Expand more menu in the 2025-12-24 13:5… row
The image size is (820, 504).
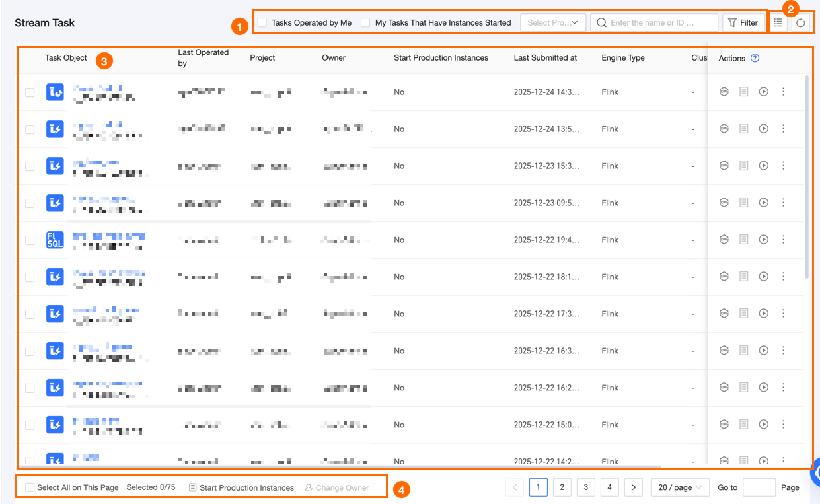tap(784, 129)
